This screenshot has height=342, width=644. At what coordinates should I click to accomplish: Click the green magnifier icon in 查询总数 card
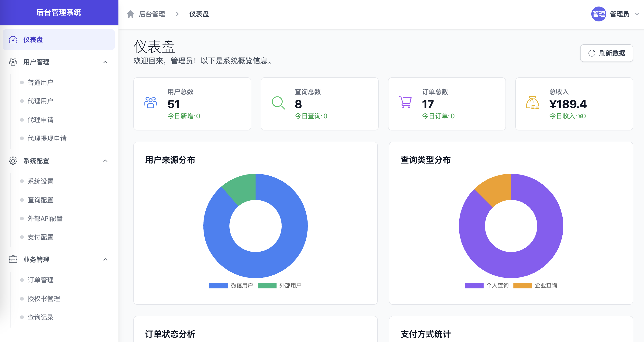pos(278,103)
